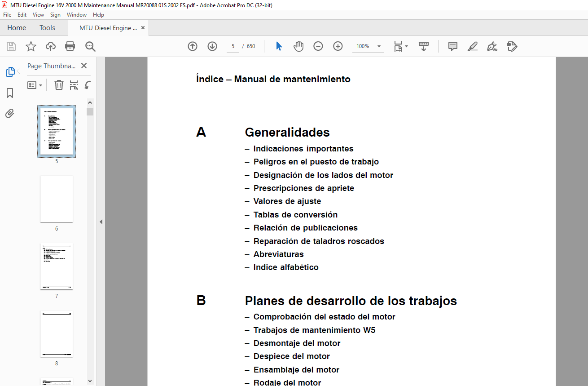Click 'Indicaciones importantes' text

pyautogui.click(x=303, y=149)
